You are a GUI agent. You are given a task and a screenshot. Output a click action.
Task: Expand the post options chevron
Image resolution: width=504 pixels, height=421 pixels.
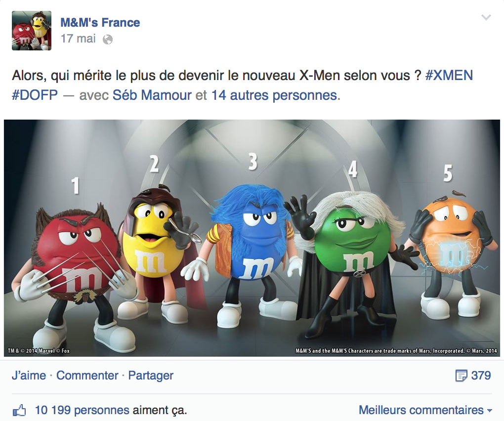(x=486, y=18)
